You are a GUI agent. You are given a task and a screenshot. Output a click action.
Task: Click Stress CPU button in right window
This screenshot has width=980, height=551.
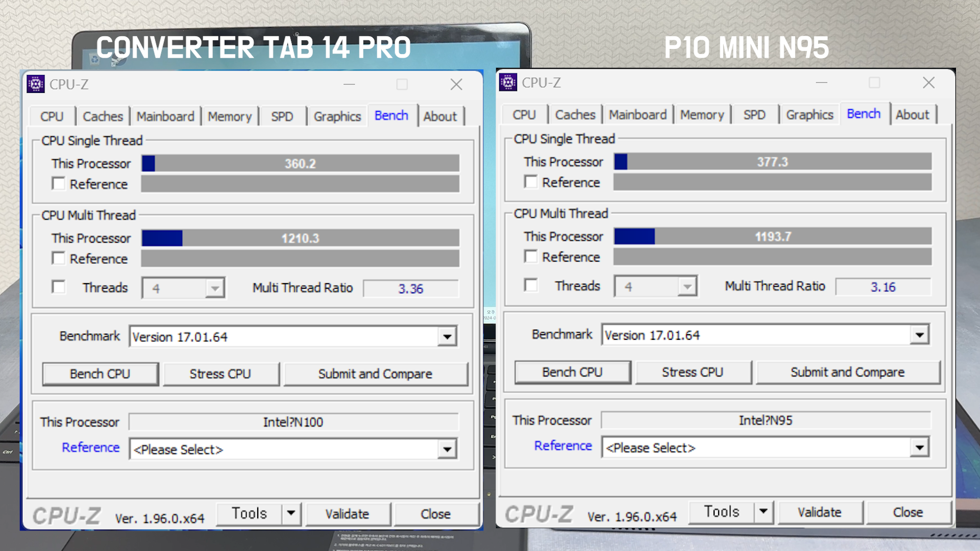693,372
